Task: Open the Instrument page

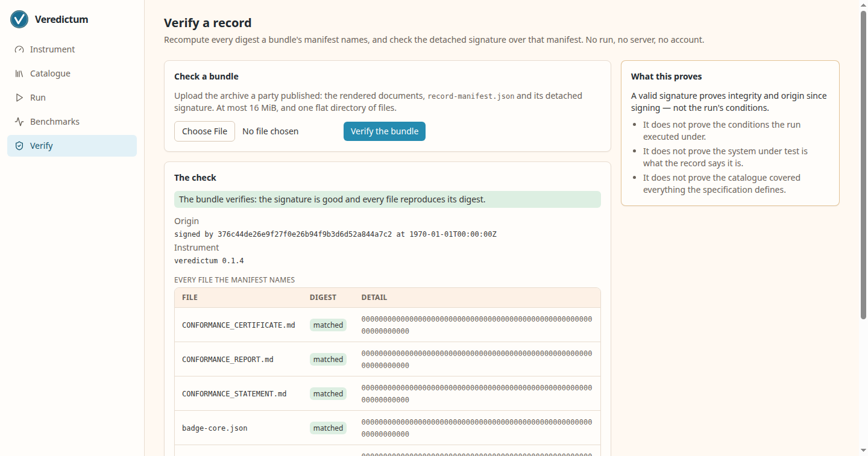Action: [x=72, y=49]
